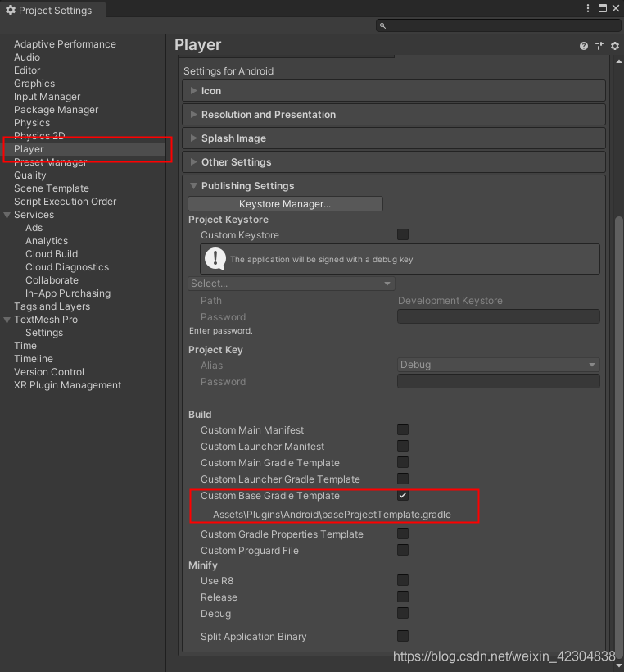
Task: Select Graphics in the settings sidebar
Action: pyautogui.click(x=34, y=83)
